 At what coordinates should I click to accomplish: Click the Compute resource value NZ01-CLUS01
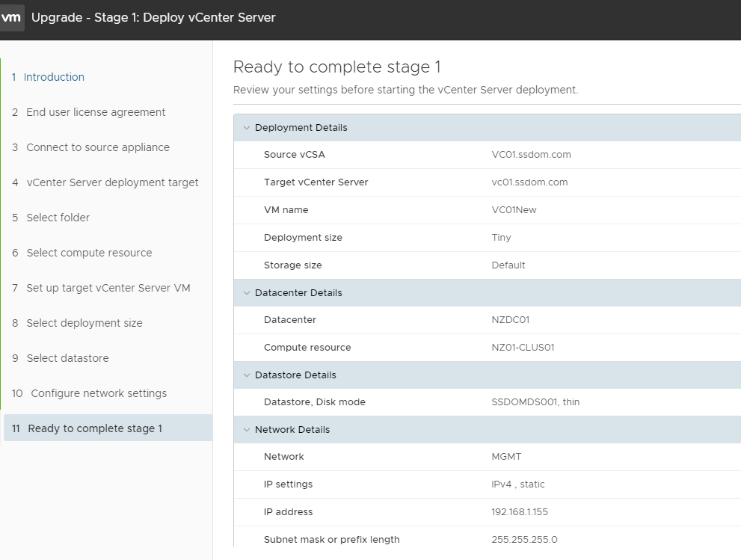coord(523,348)
